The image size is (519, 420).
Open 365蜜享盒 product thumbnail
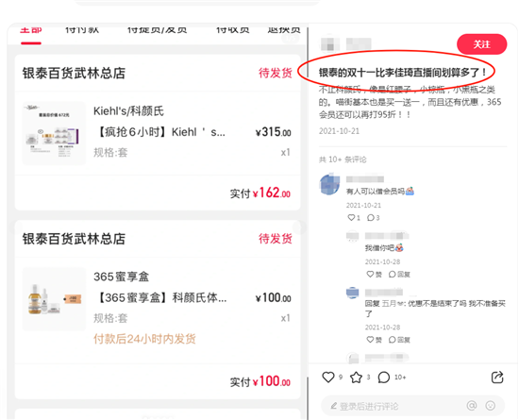pyautogui.click(x=54, y=299)
